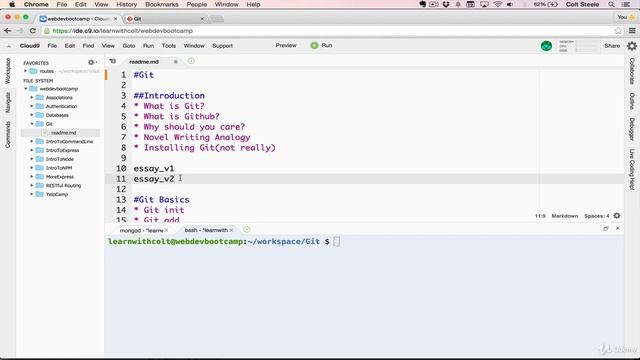Expand the Authentication folder
This screenshot has height=360, width=640.
point(32,106)
